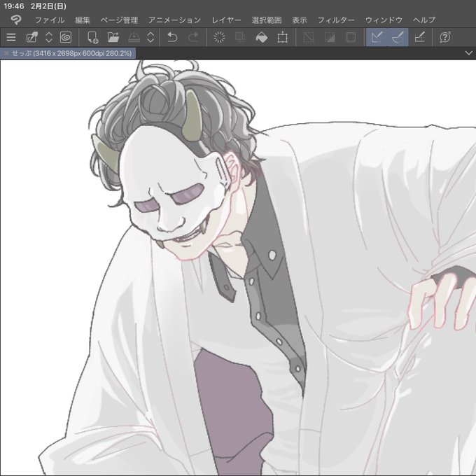Expand the up-down arrows beside the edit icon

pos(49,37)
